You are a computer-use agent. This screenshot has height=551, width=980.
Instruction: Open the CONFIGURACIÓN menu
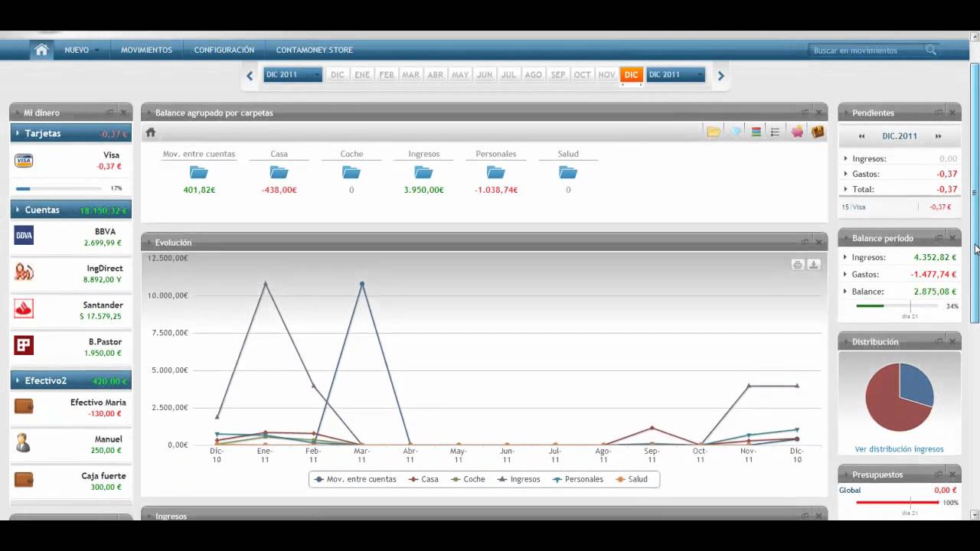coord(224,50)
